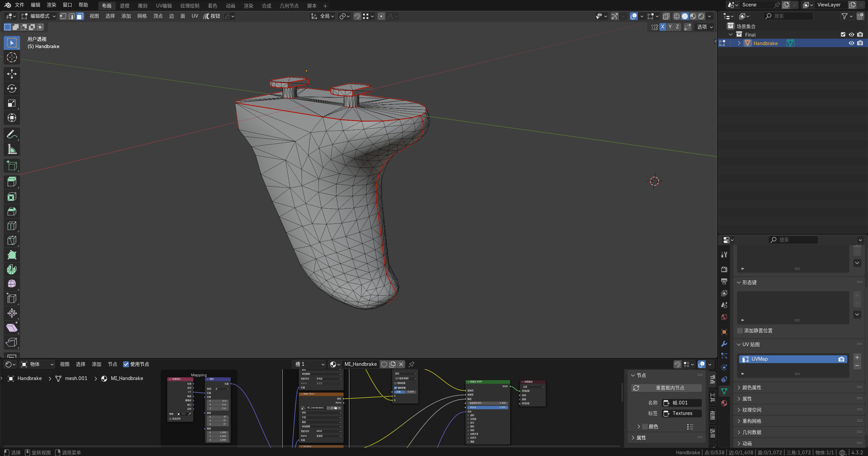Open the Render menu
Screen dimensions: 868x456
point(51,5)
